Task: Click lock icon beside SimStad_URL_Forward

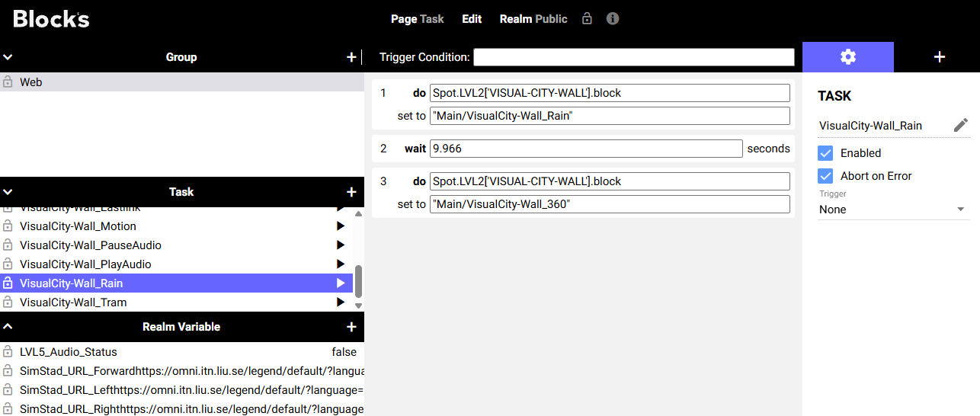Action: pos(8,370)
